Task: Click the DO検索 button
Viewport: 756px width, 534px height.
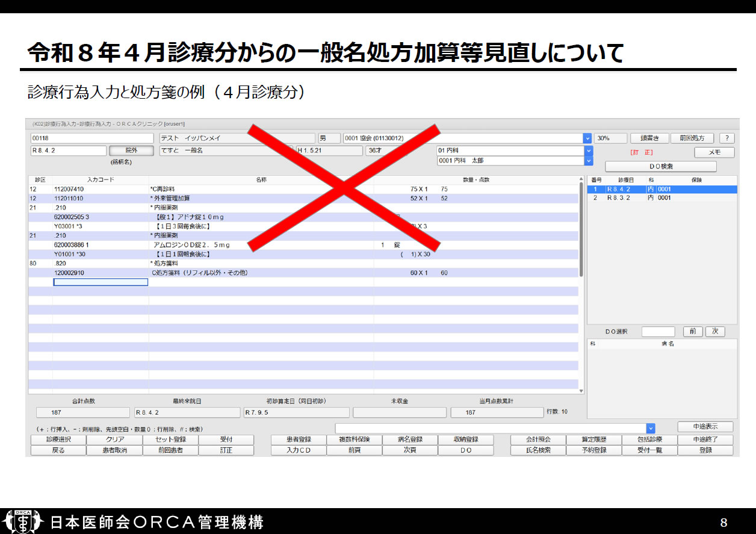Action: click(660, 166)
